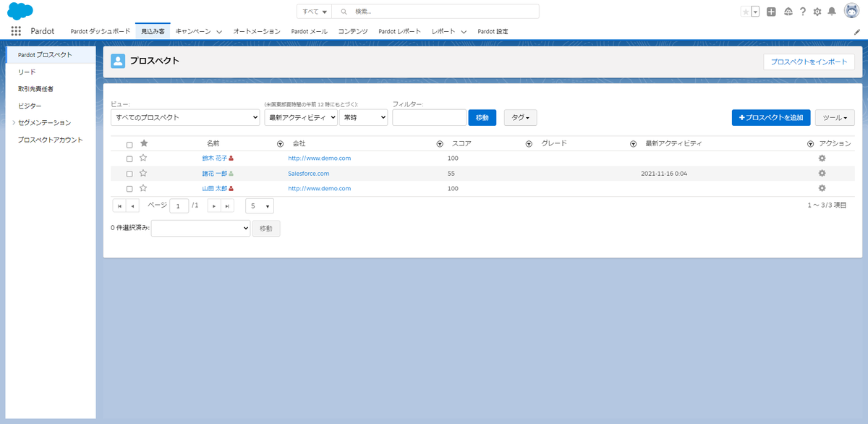Switch to Pardot レポート tab
868x424 pixels.
[399, 32]
